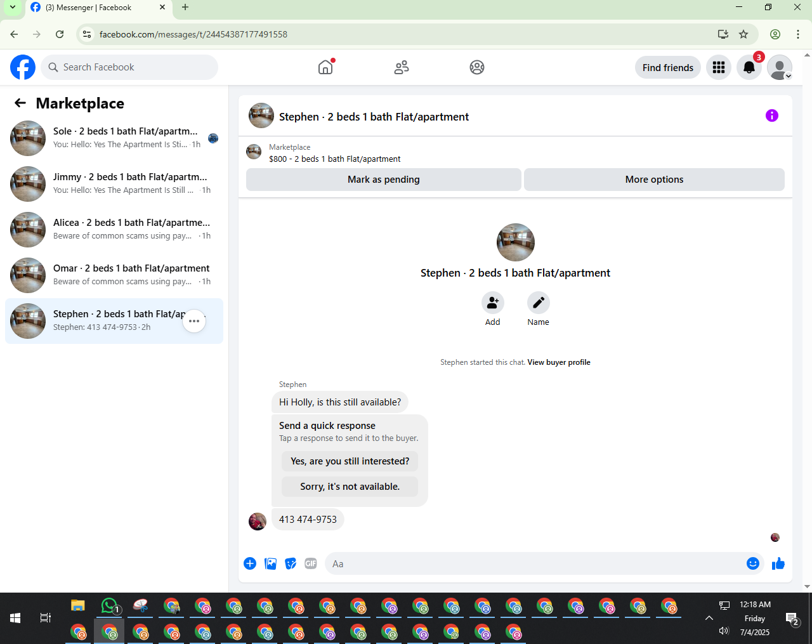Send a thumbs up like
Screen dimensions: 812x644
coord(778,563)
